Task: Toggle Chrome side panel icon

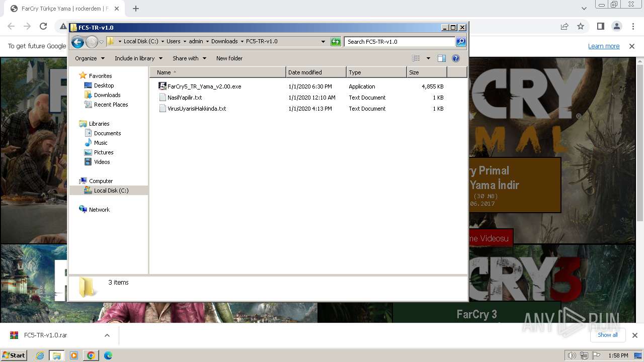Action: pos(601,26)
